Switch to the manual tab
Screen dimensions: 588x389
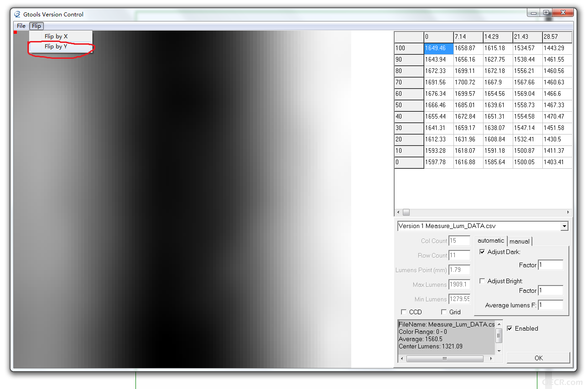[x=520, y=241]
